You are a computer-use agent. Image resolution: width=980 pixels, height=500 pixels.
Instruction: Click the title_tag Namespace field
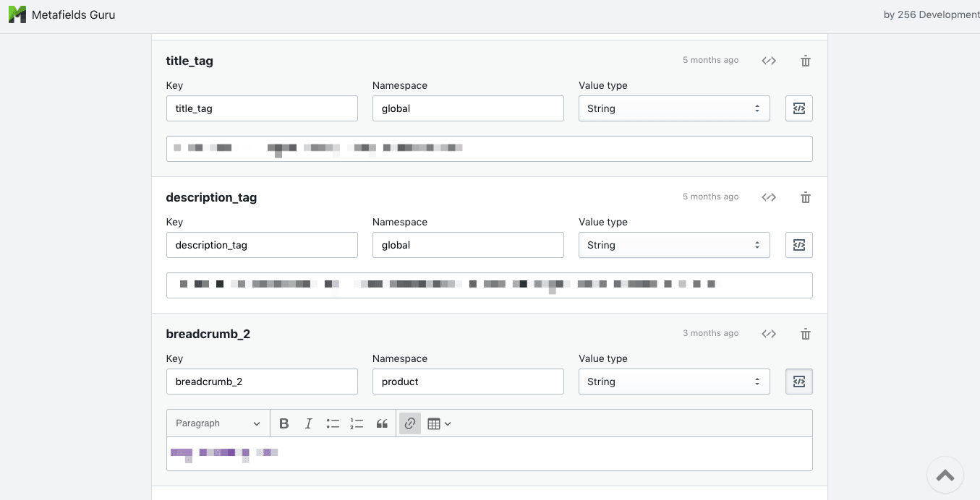tap(468, 108)
